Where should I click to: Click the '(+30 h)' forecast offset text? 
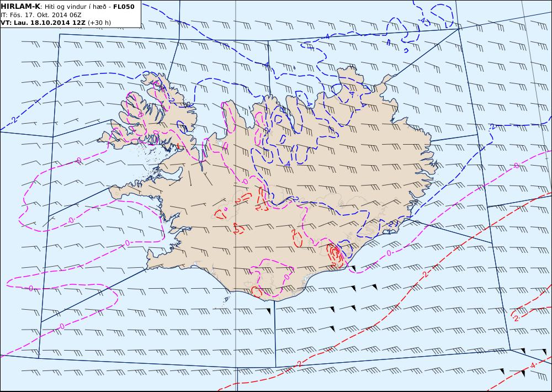click(x=99, y=23)
